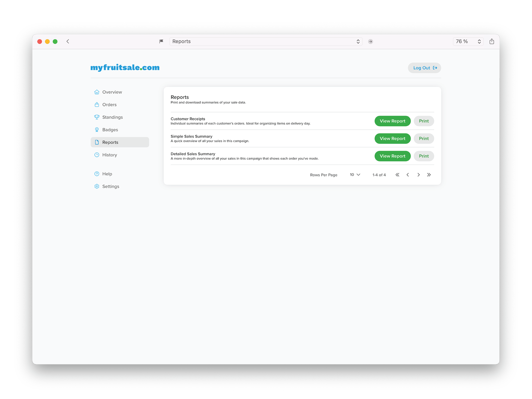
Task: View Report for Simple Sales Summary
Action: point(392,139)
